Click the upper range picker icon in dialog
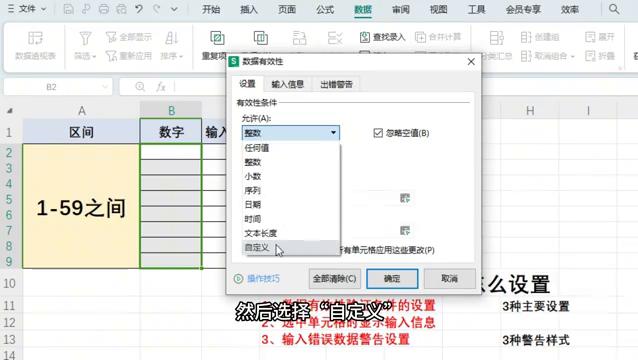 click(405, 198)
